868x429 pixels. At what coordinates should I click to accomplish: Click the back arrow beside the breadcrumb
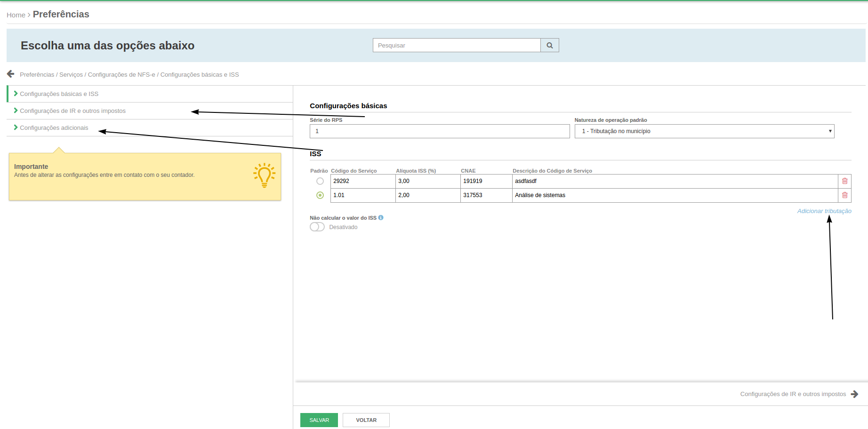point(10,74)
